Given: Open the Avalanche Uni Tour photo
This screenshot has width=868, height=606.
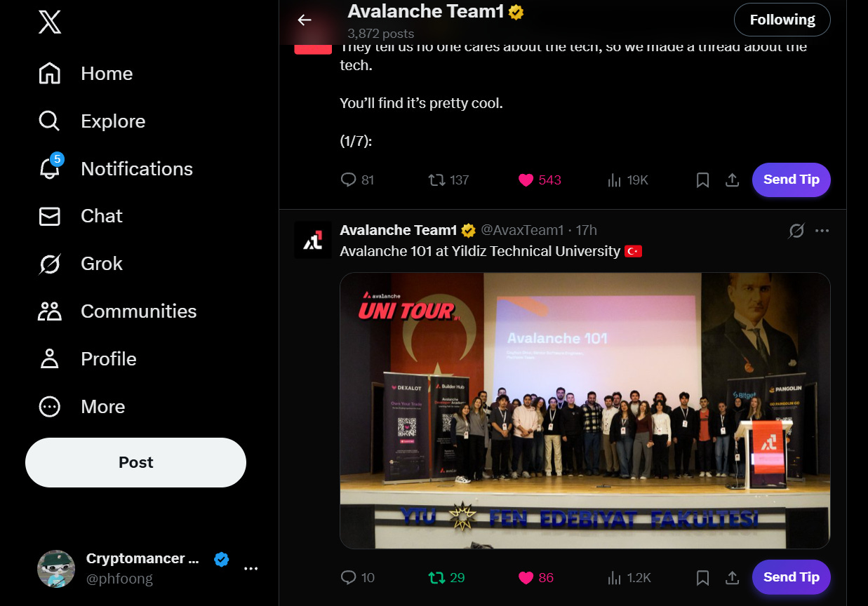Looking at the screenshot, I should click(585, 410).
